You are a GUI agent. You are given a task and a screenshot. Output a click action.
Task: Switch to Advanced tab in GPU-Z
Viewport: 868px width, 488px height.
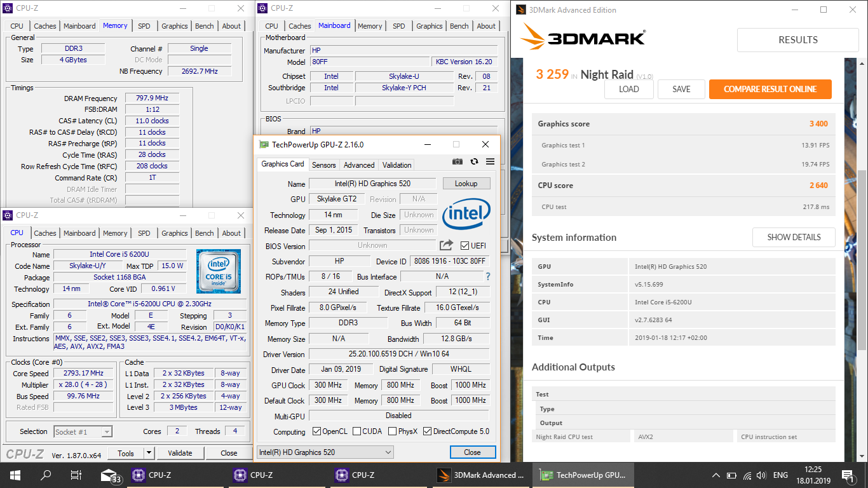(359, 165)
